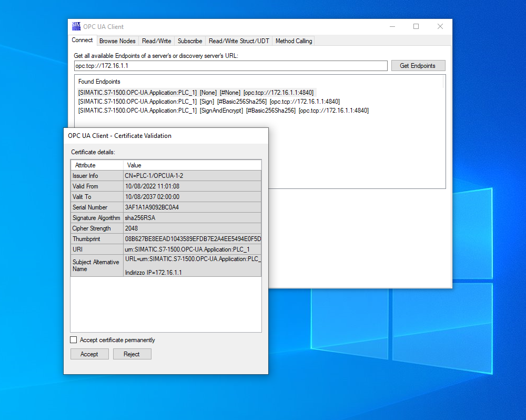
Task: Switch to the Browse Nodes tab
Action: [x=117, y=41]
